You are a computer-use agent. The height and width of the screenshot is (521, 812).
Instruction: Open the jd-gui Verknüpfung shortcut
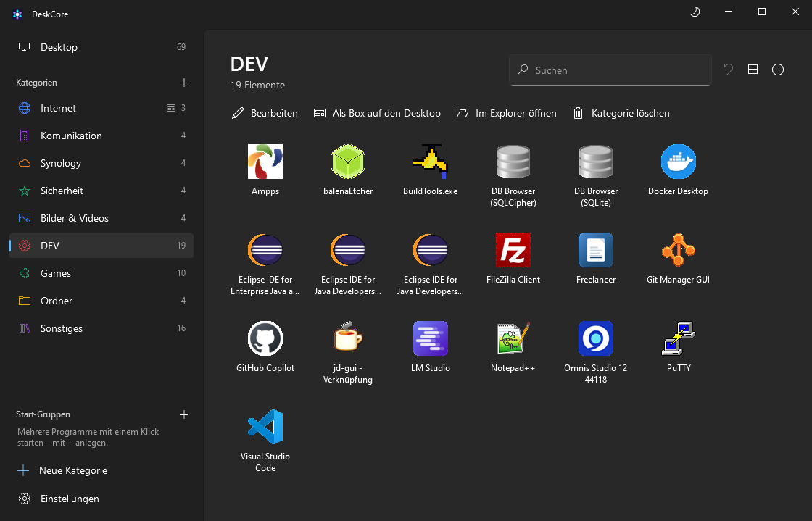pyautogui.click(x=348, y=338)
